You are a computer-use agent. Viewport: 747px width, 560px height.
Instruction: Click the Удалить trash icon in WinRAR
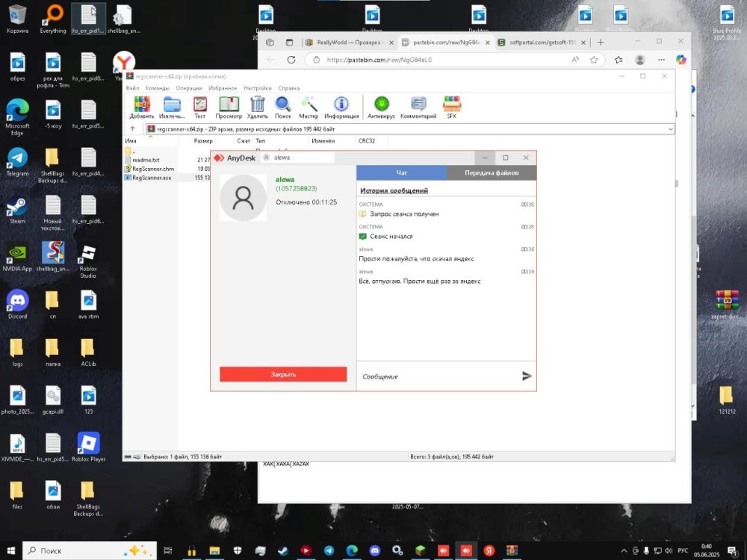[x=257, y=107]
